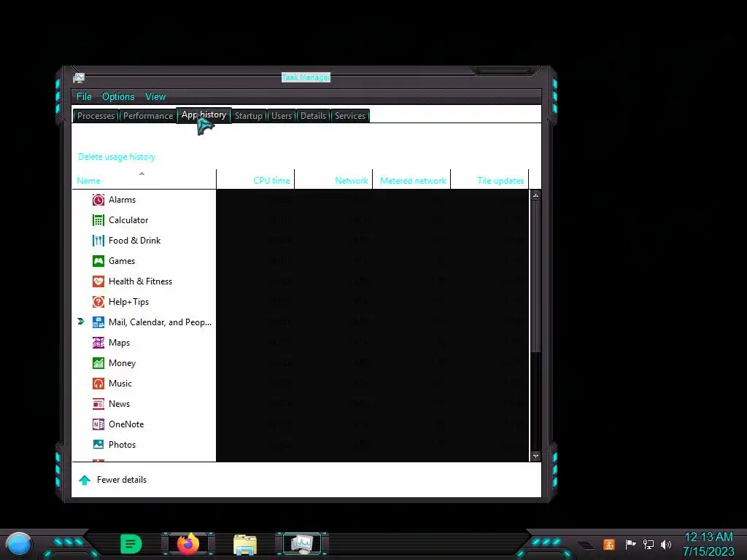Select the News row text
Image resolution: width=747 pixels, height=560 pixels.
coord(119,404)
